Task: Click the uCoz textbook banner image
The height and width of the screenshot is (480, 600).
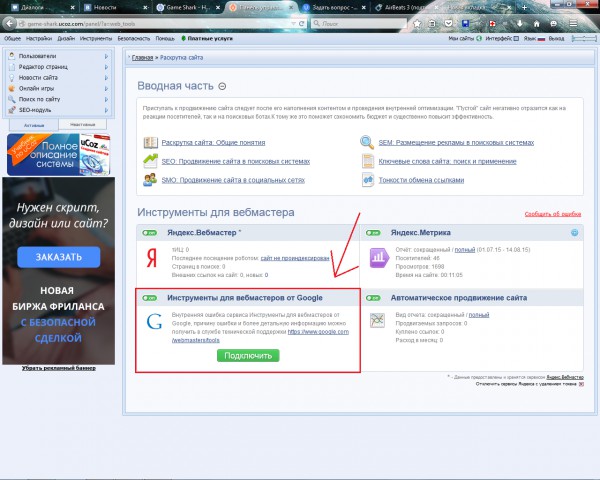Action: pos(59,155)
